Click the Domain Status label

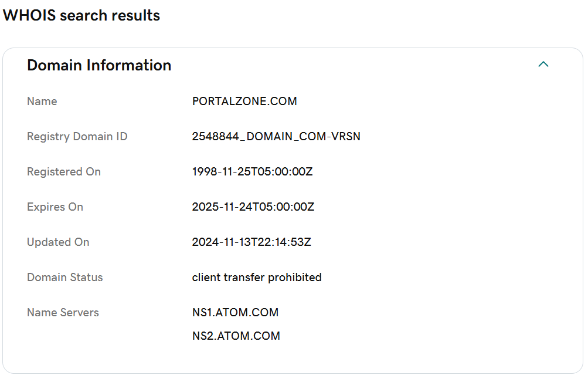65,278
